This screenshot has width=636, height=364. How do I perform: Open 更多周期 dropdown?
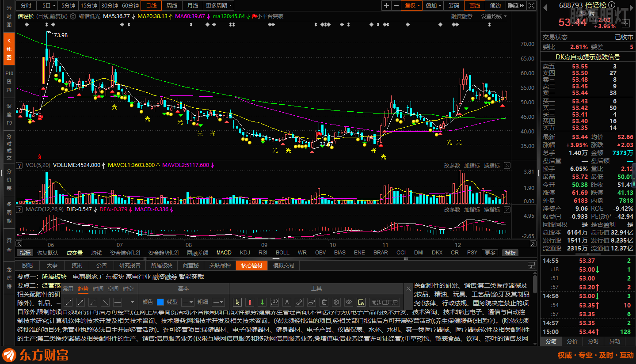point(219,6)
